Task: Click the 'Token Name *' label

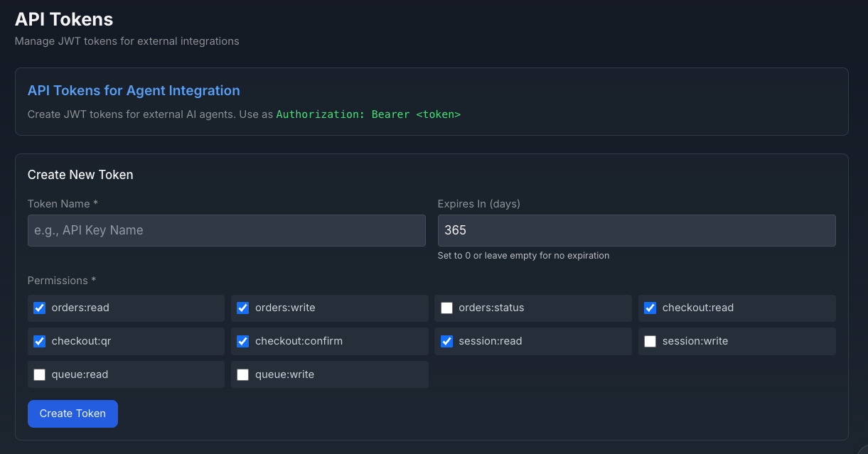Action: click(x=63, y=203)
